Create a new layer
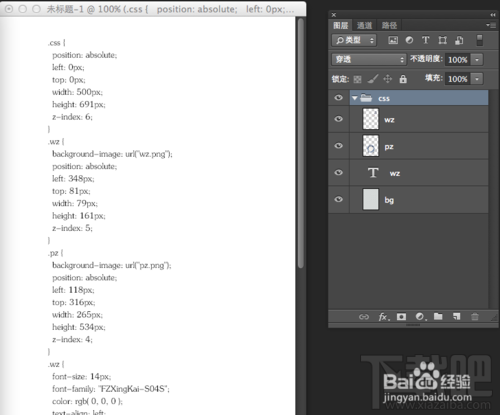This screenshot has height=415, width=500. [456, 316]
